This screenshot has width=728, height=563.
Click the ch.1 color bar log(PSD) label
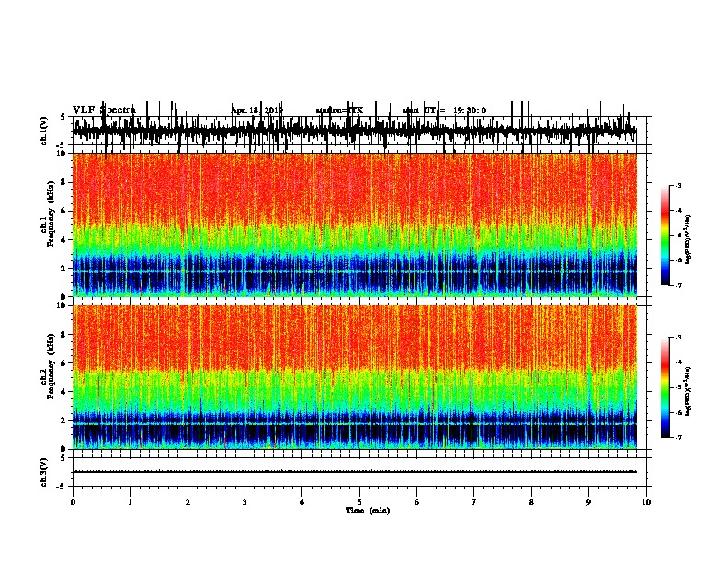pyautogui.click(x=688, y=240)
